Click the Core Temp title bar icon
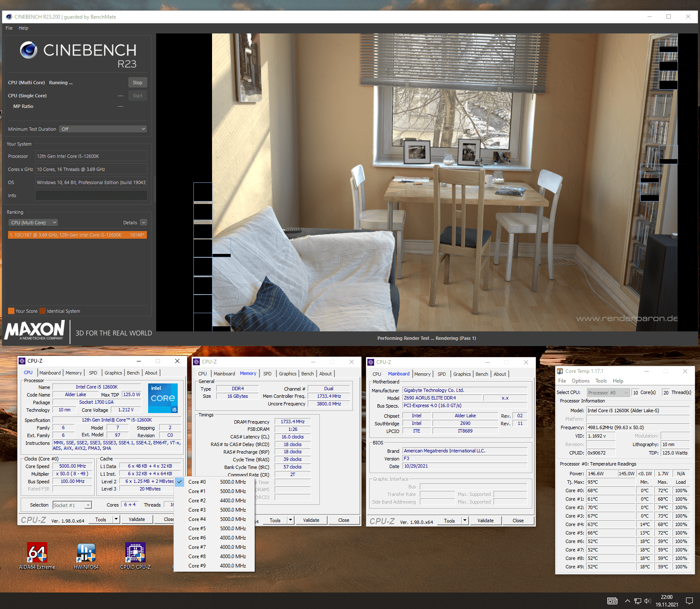Image resolution: width=700 pixels, height=609 pixels. [x=560, y=371]
